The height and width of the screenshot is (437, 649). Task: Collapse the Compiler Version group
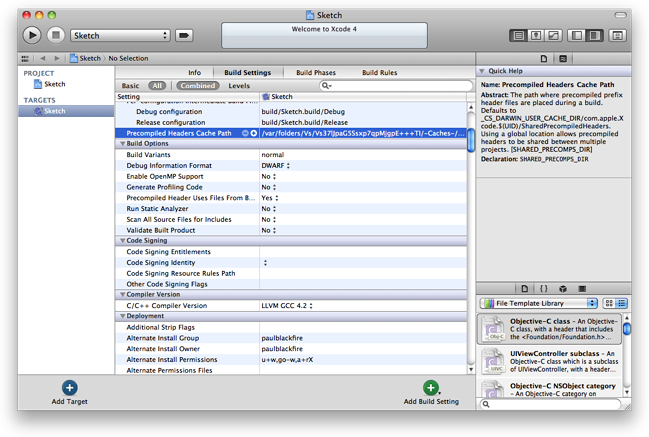pos(123,294)
